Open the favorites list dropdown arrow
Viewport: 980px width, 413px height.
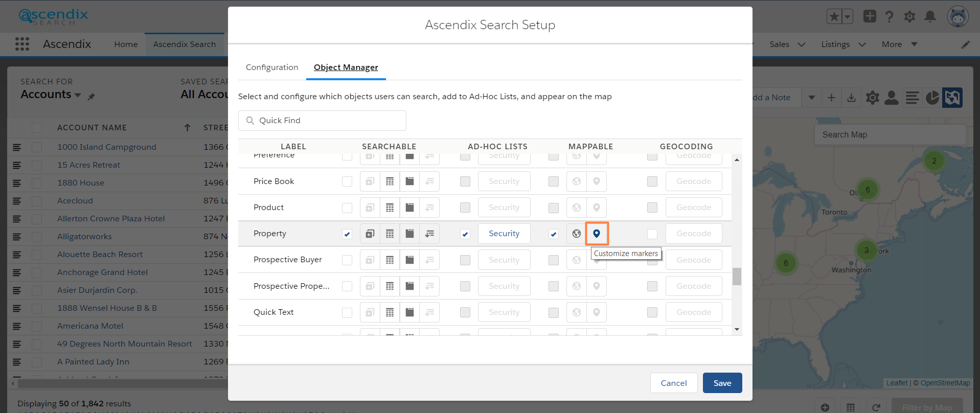tap(848, 16)
